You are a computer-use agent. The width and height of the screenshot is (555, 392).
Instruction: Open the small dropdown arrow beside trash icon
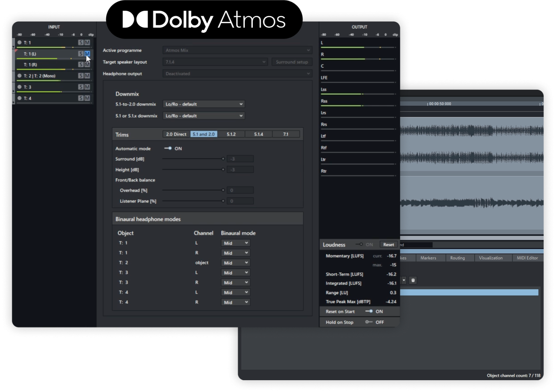point(404,280)
